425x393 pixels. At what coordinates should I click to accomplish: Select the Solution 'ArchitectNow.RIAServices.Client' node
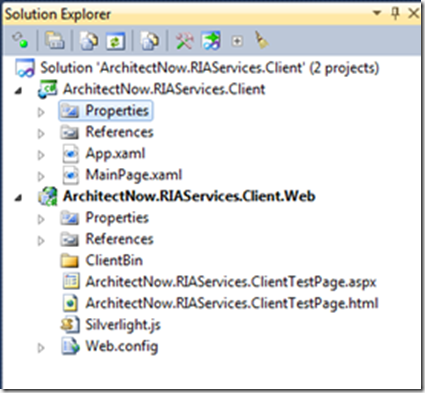(x=210, y=68)
